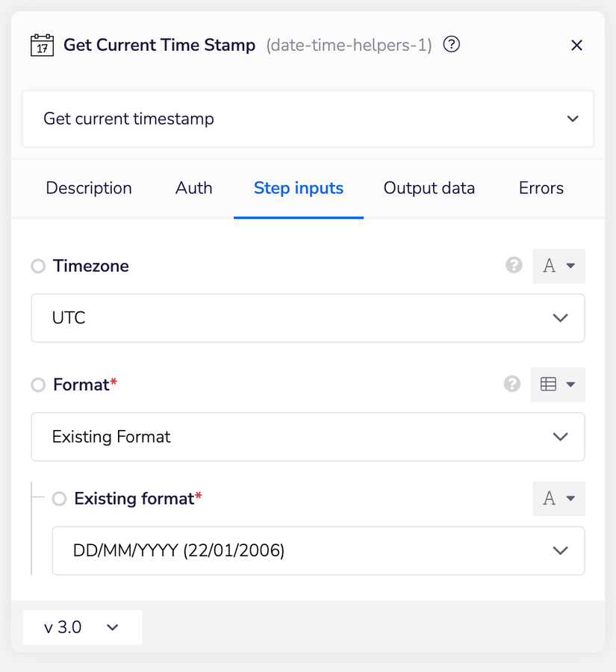Click the calendar icon beside the step title

[x=42, y=45]
